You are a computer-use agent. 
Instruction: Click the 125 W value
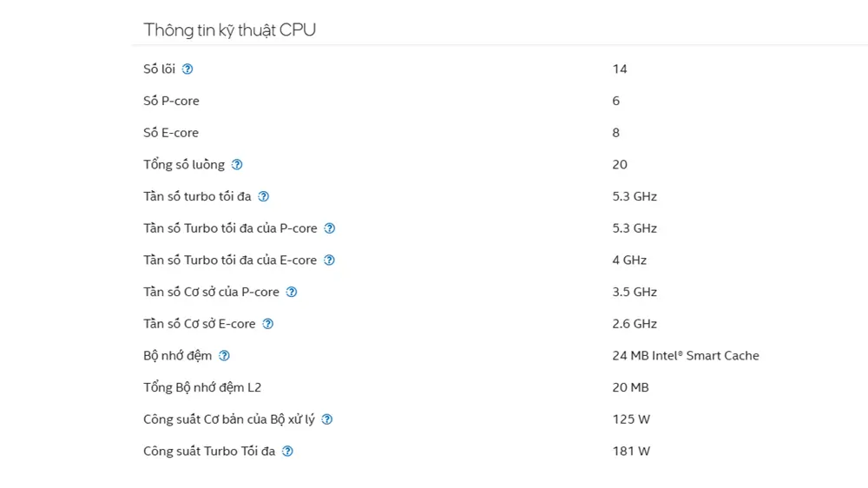click(631, 419)
